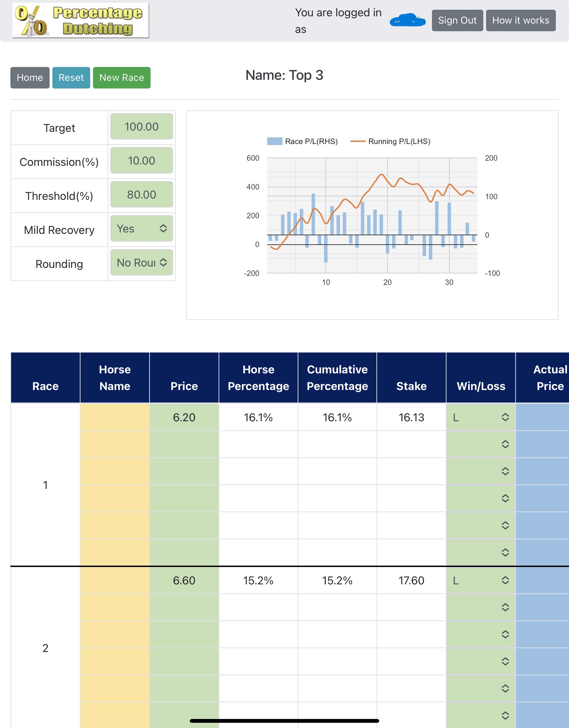Image resolution: width=569 pixels, height=728 pixels.
Task: Click Race 1 first Horse Name cell
Action: (115, 417)
